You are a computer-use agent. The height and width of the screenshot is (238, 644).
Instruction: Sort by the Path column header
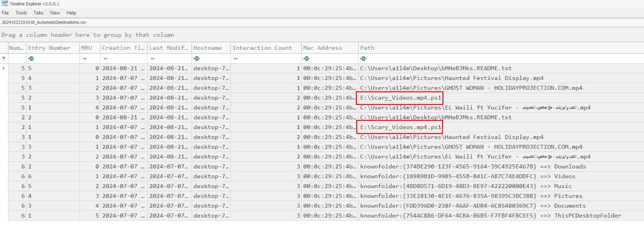pyautogui.click(x=501, y=48)
